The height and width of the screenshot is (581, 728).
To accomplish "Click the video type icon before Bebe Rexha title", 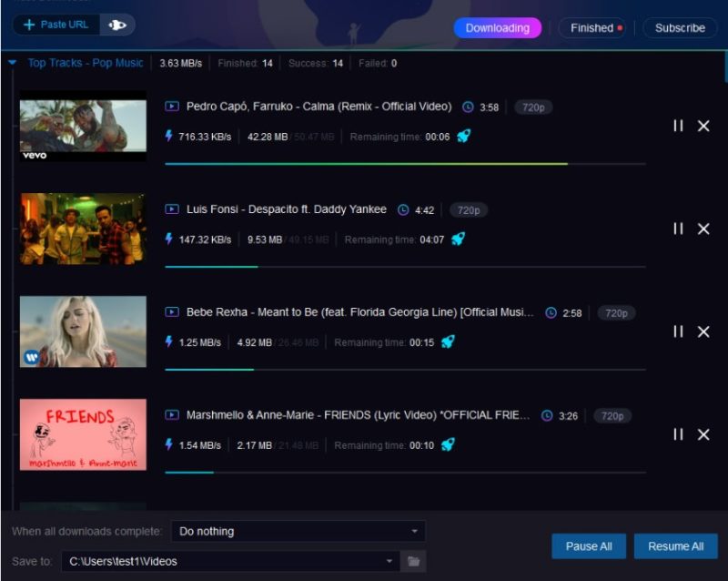I will [x=172, y=311].
